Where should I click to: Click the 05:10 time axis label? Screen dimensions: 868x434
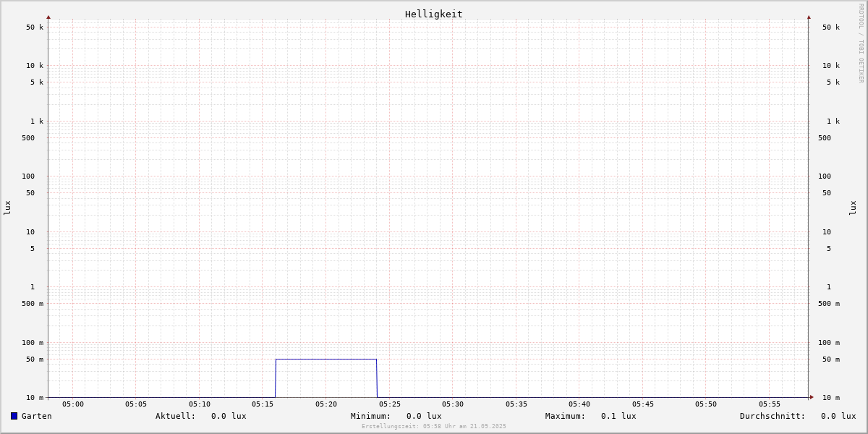click(x=200, y=404)
